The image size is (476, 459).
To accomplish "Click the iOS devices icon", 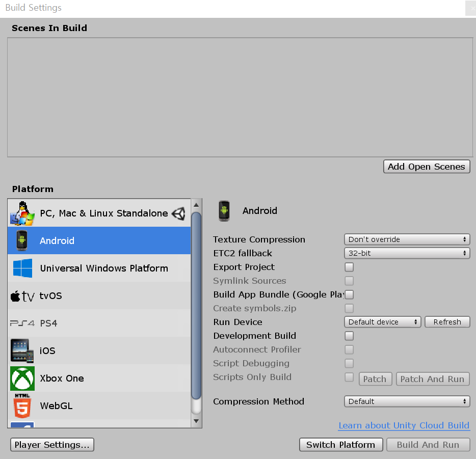I will click(22, 350).
